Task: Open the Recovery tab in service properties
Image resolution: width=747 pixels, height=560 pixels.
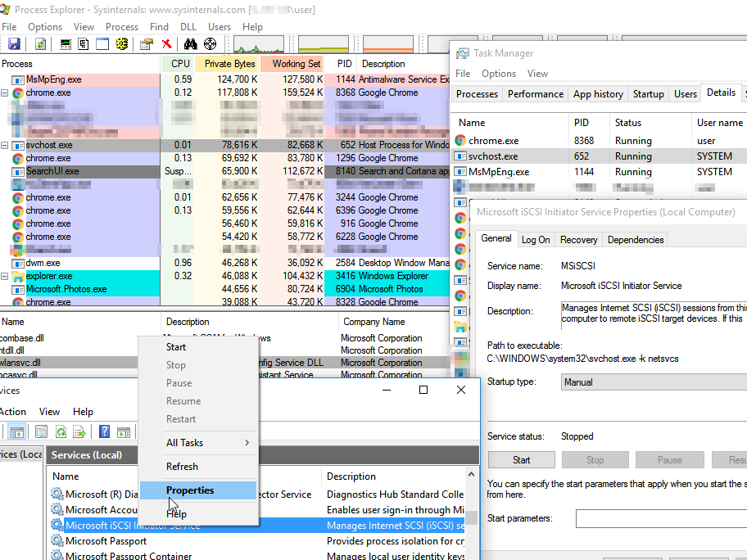Action: [x=579, y=240]
